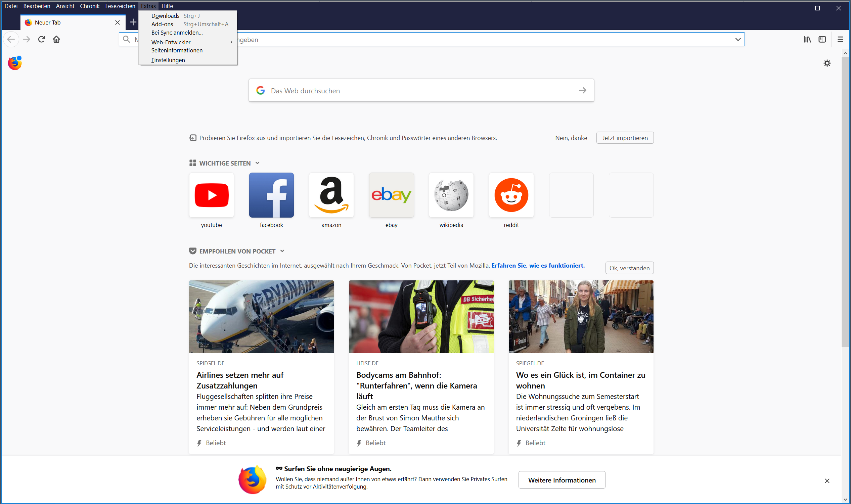Viewport: 851px width, 504px height.
Task: Collapse the Empfohlen von Pocket section
Action: click(x=282, y=251)
